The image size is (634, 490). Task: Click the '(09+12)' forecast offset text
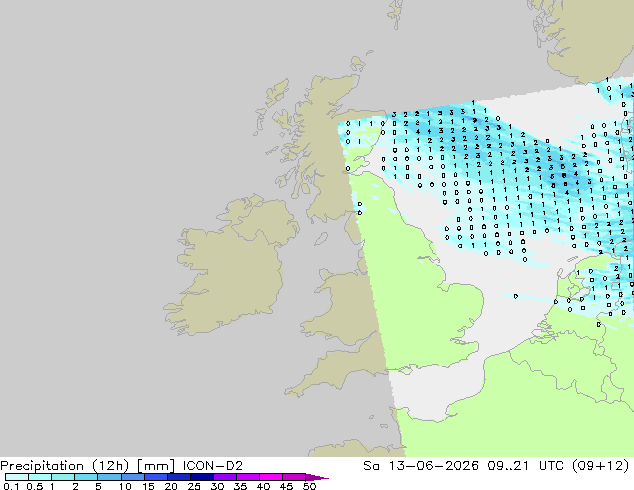click(600, 466)
